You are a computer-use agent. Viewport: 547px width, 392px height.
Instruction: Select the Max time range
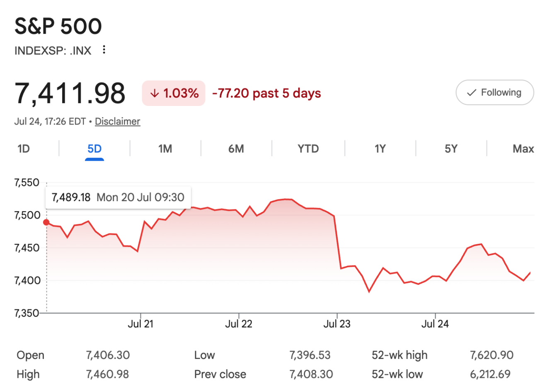click(523, 149)
